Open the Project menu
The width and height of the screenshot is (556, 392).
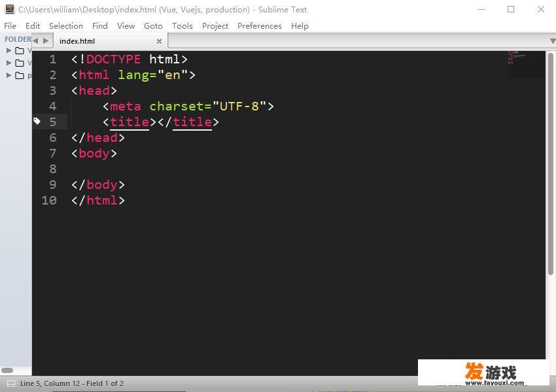pyautogui.click(x=215, y=26)
